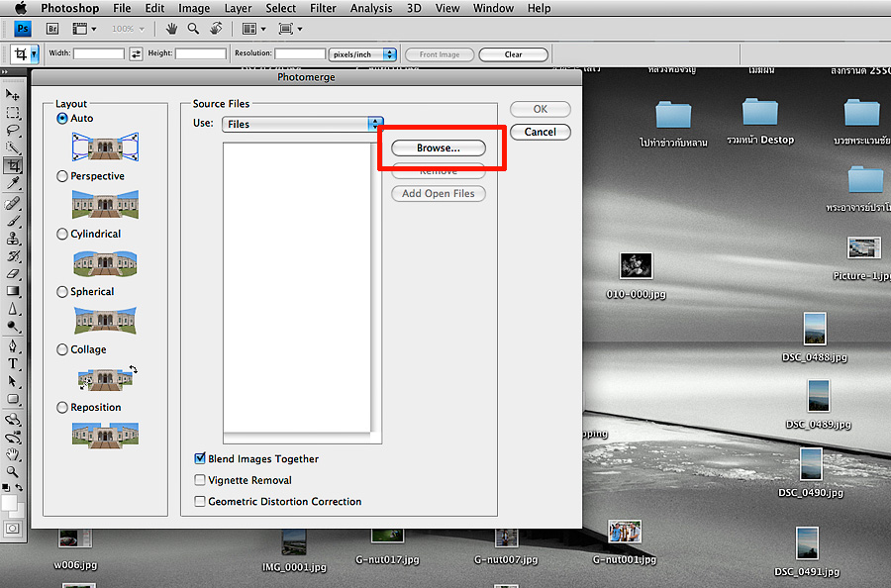
Task: Click the Zoom tool in the application bar
Action: click(193, 29)
